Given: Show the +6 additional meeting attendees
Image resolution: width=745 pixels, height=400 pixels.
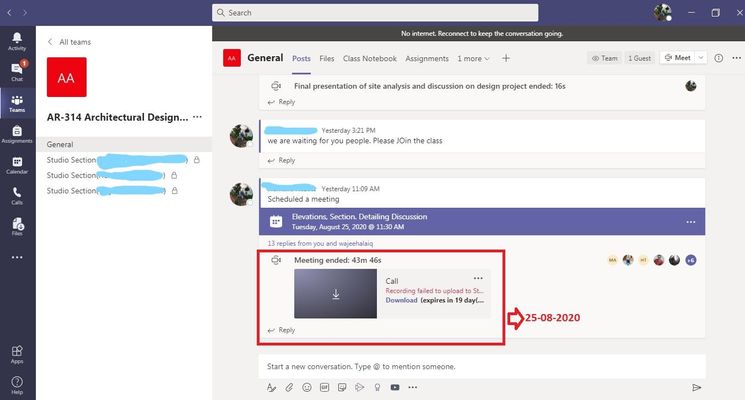Looking at the screenshot, I should tap(691, 260).
